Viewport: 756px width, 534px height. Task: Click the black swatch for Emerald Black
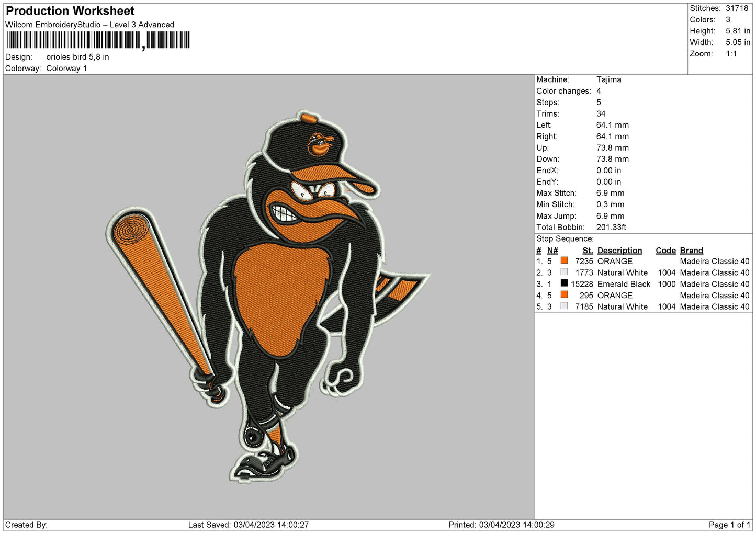click(564, 283)
